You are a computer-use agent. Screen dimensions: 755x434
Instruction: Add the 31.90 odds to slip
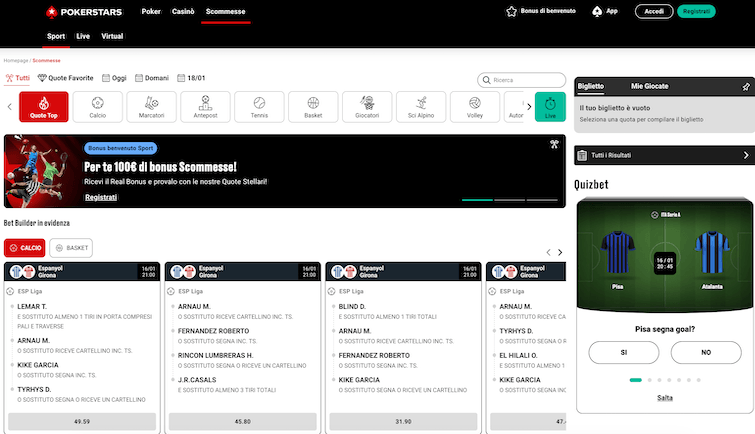pyautogui.click(x=404, y=421)
